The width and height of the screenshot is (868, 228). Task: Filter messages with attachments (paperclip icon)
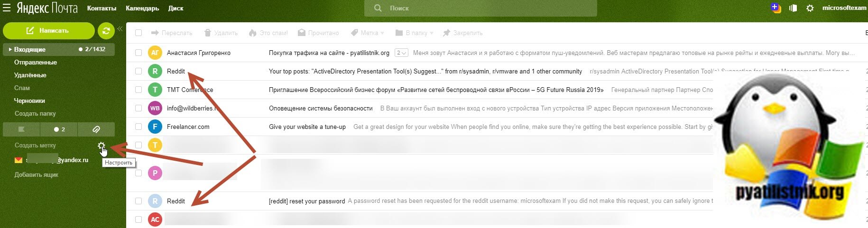pyautogui.click(x=96, y=129)
